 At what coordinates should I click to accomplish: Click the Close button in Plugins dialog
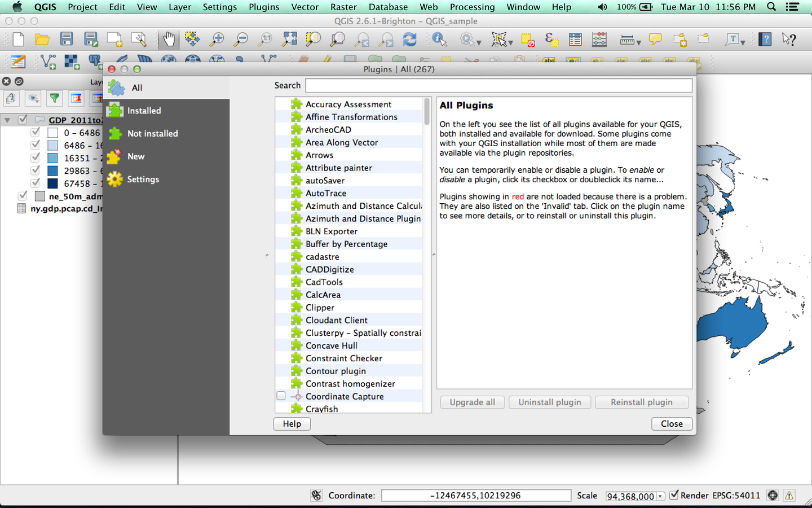672,424
